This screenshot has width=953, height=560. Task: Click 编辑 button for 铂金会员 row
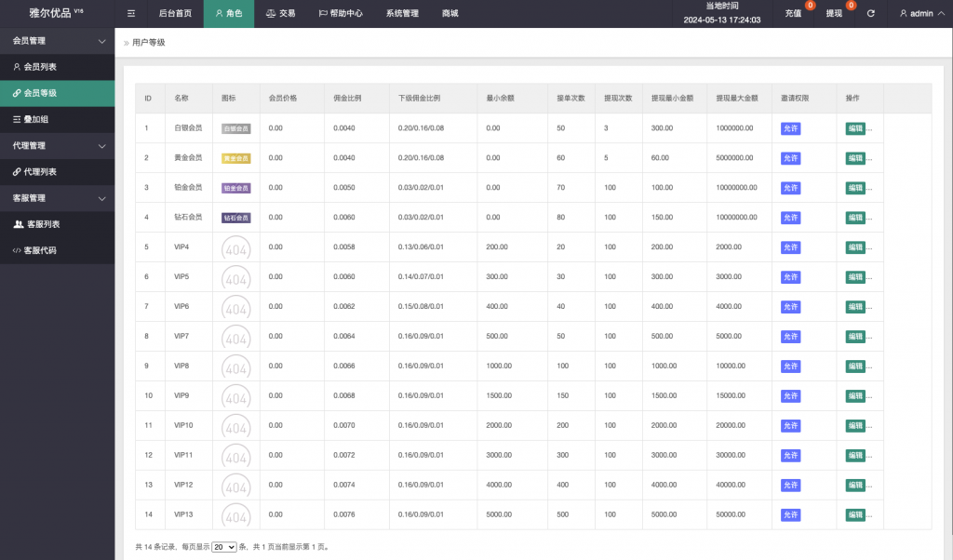[x=854, y=188]
